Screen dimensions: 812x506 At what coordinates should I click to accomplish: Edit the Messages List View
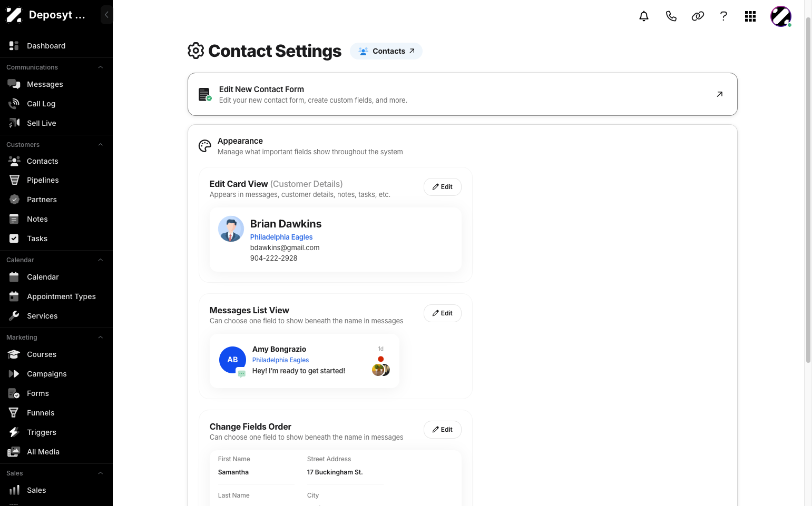tap(443, 313)
